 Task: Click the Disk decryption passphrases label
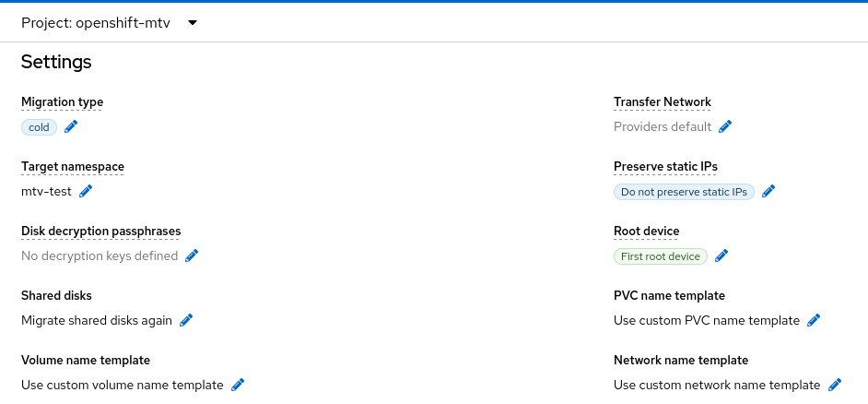click(x=100, y=232)
